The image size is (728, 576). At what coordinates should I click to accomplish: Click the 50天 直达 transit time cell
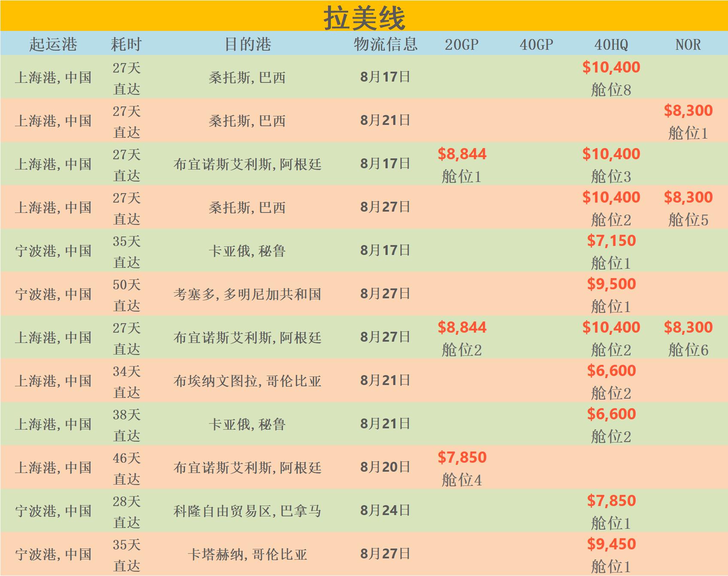[127, 295]
